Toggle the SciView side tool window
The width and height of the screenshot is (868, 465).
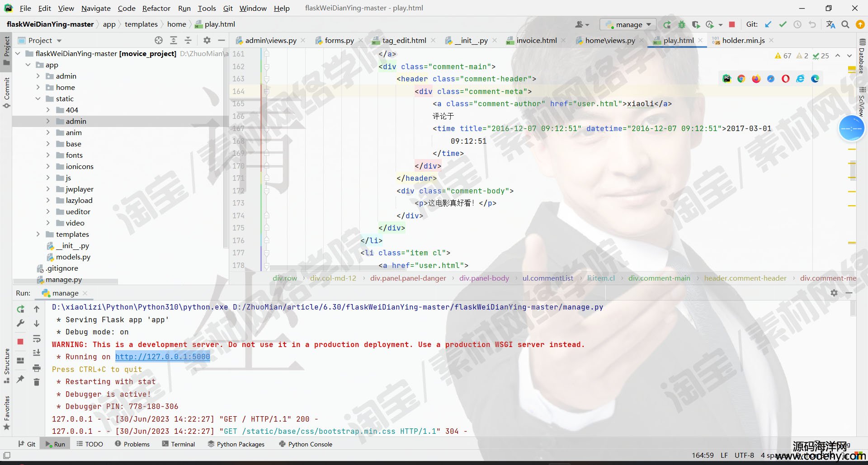coord(862,102)
